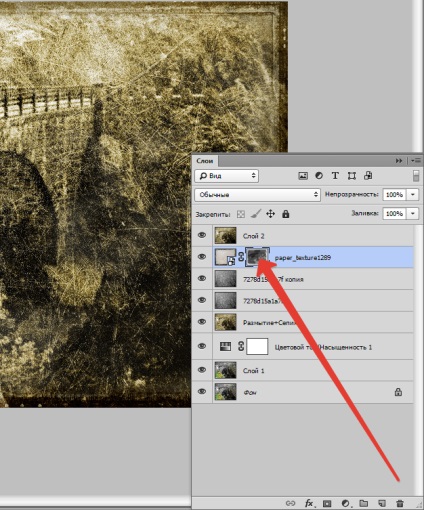Hide the Фон background layer
This screenshot has height=510, width=424.
202,392
